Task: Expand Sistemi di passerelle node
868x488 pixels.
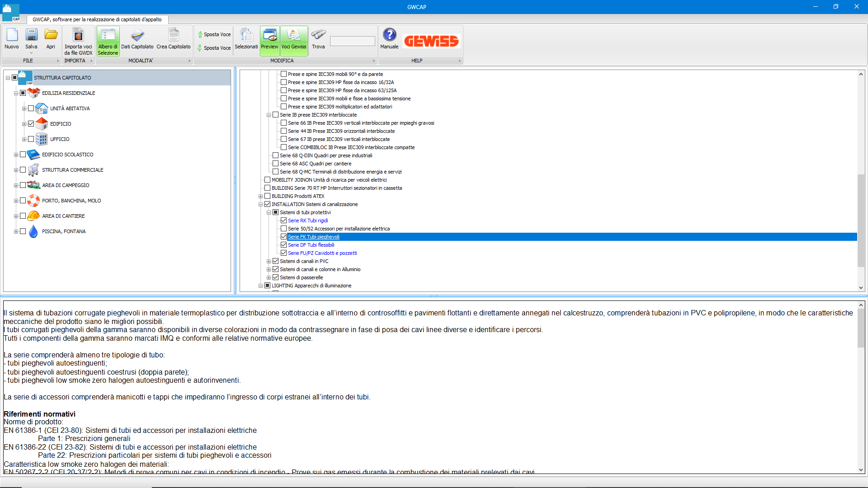Action: pos(269,277)
